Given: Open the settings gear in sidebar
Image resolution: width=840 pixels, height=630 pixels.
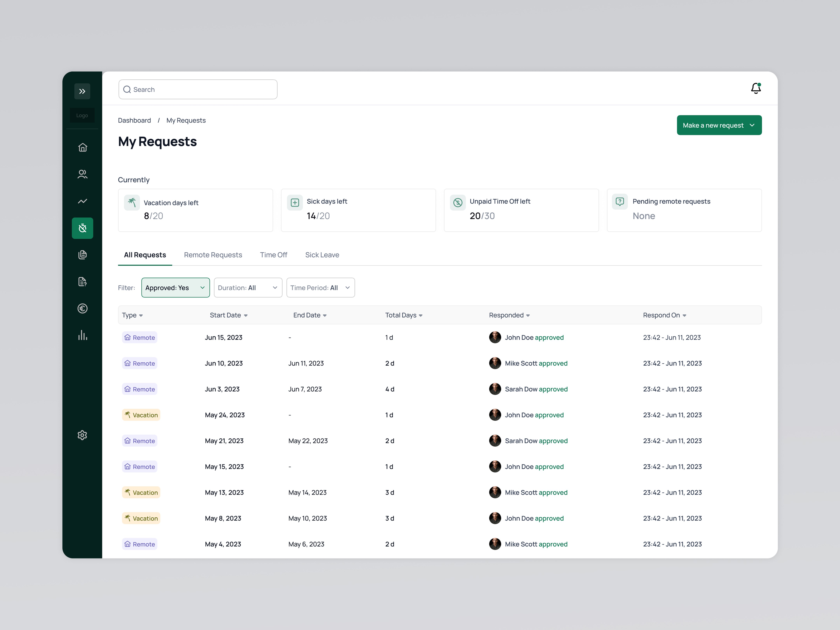Looking at the screenshot, I should 82,435.
